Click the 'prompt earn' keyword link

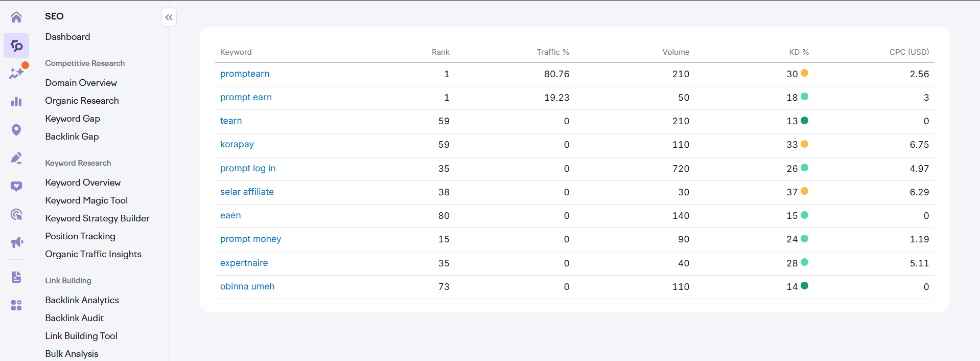tap(246, 97)
